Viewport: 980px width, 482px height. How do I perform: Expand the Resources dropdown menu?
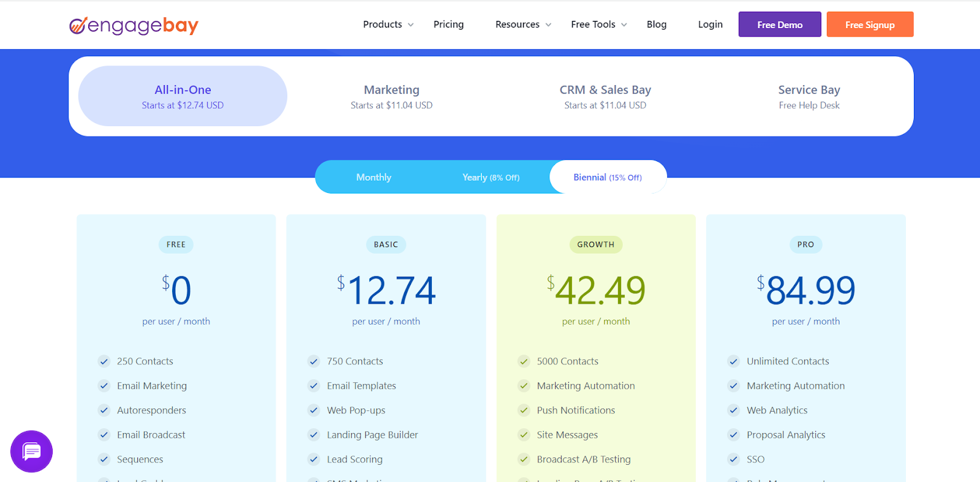(523, 24)
